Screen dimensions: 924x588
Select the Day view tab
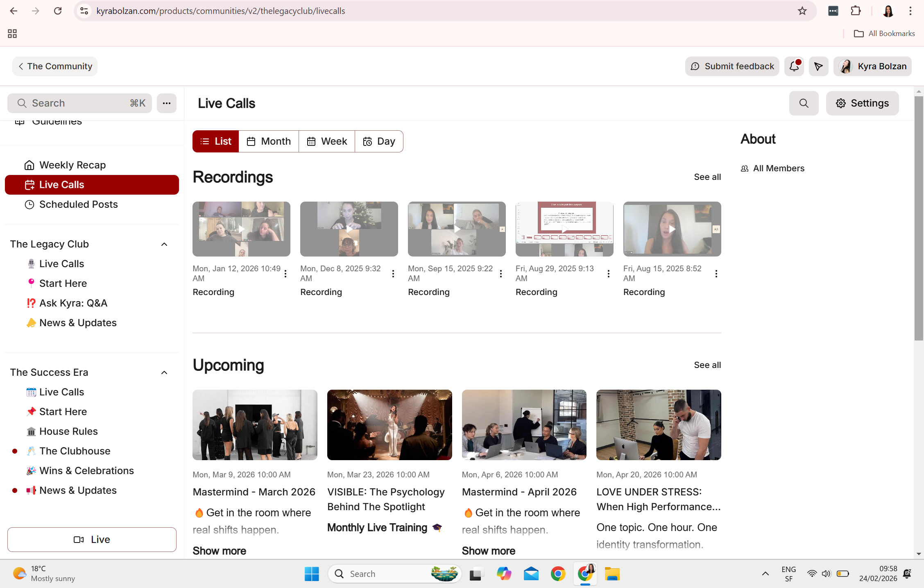379,141
